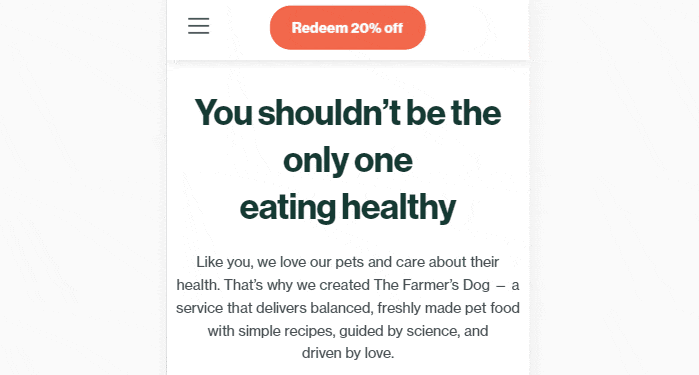Click the Redeem 20% off button
The height and width of the screenshot is (375, 699).
click(348, 28)
